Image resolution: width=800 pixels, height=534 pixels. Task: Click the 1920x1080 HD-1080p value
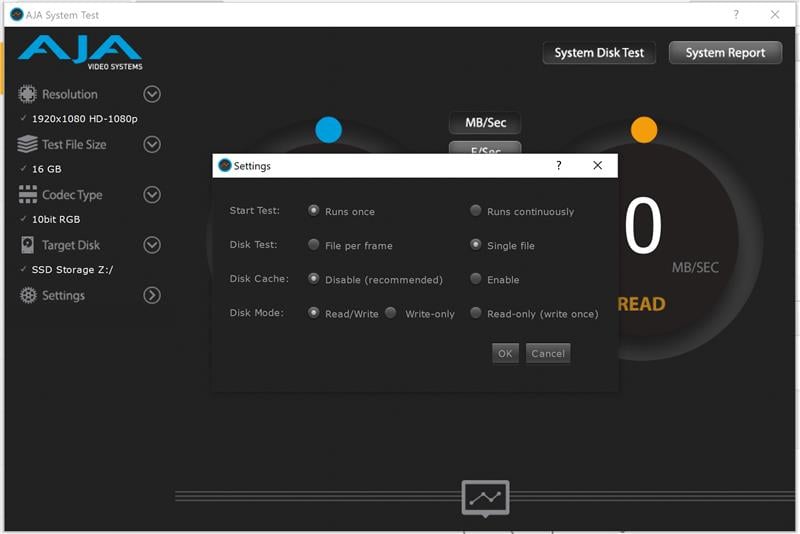coord(85,119)
